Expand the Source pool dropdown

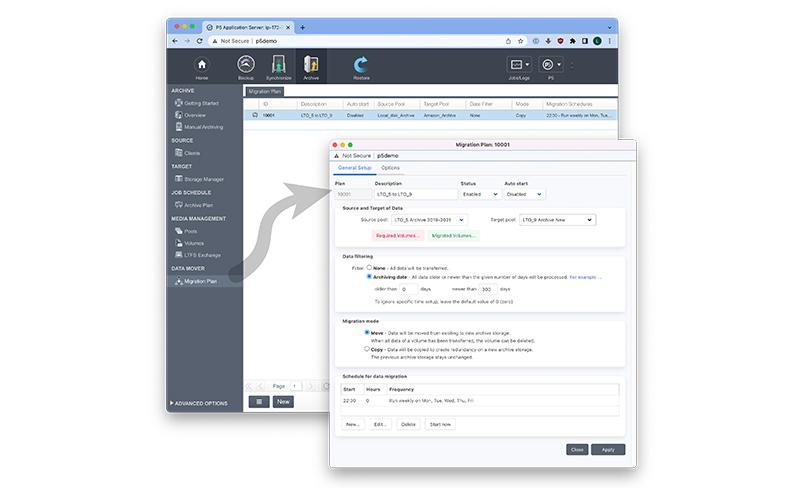[429, 220]
